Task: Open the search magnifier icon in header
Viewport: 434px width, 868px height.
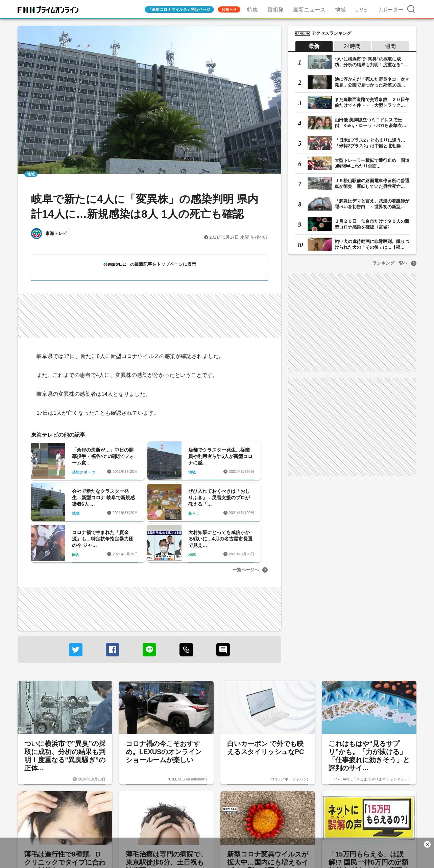Action: coord(411,9)
